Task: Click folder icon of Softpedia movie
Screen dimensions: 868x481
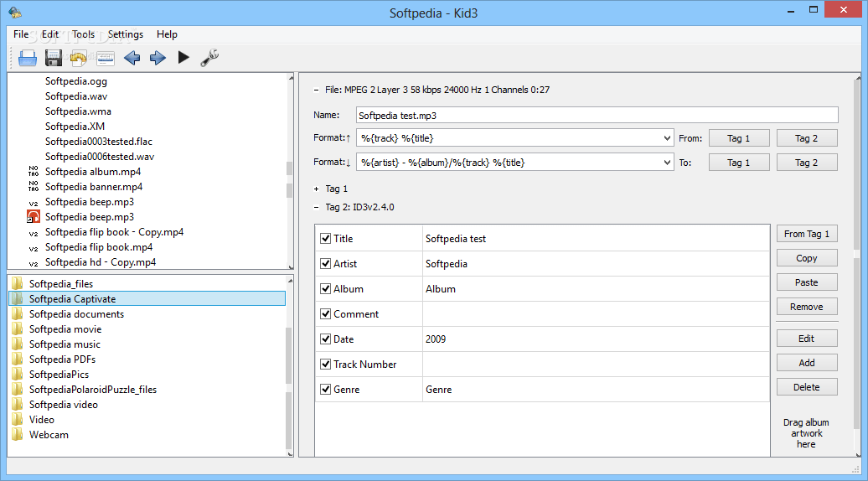Action: 18,328
